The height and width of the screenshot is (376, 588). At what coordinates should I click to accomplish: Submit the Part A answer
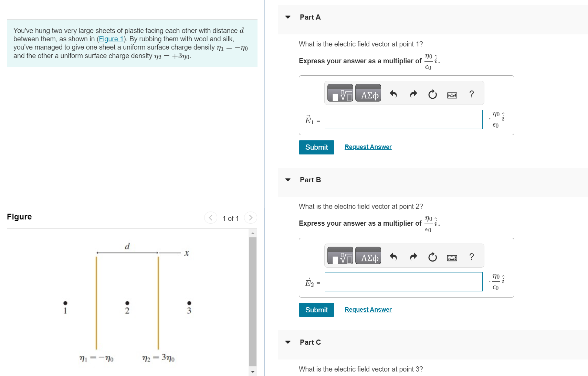pyautogui.click(x=316, y=147)
